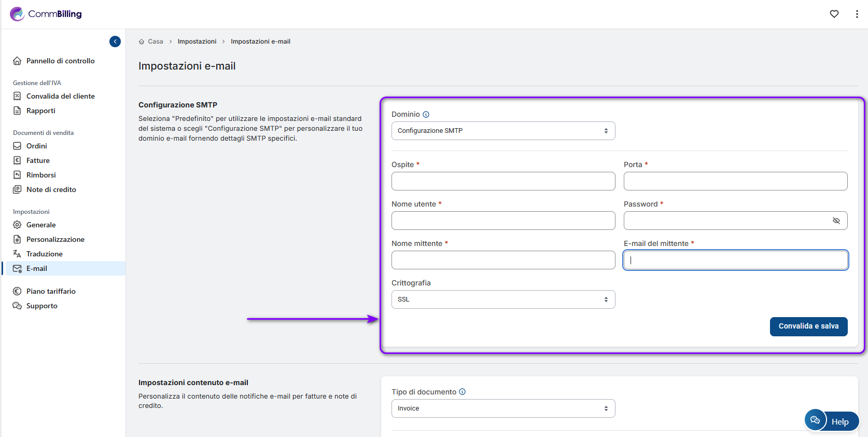Screen dimensions: 868x437
Task: Click the CommBilling logo
Action: click(46, 14)
